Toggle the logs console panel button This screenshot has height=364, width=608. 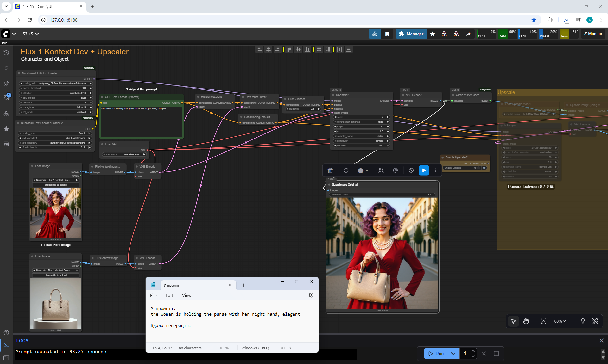[6, 345]
